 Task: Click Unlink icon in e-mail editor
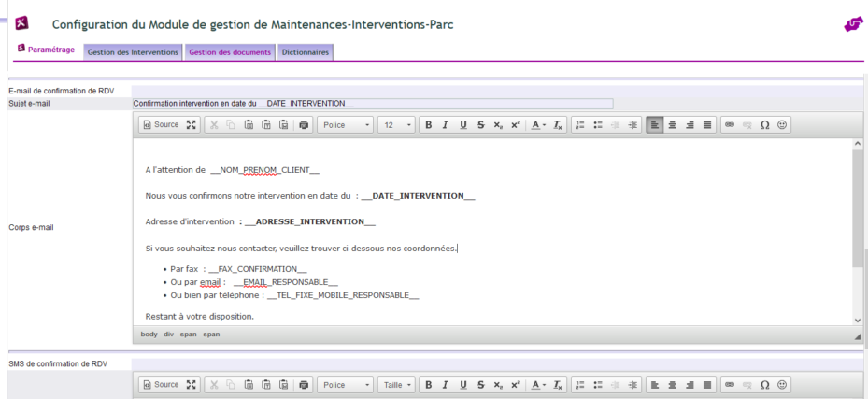pos(747,125)
